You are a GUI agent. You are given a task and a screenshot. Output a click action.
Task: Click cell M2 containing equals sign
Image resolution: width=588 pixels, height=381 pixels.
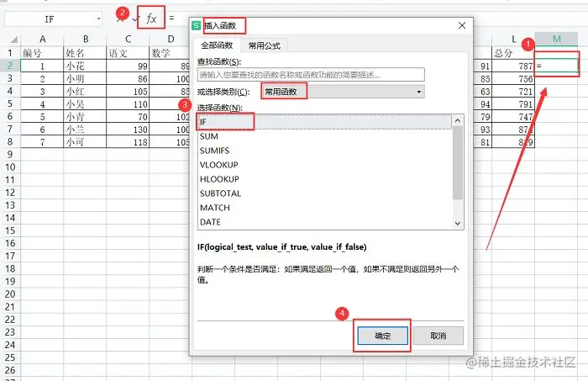556,66
